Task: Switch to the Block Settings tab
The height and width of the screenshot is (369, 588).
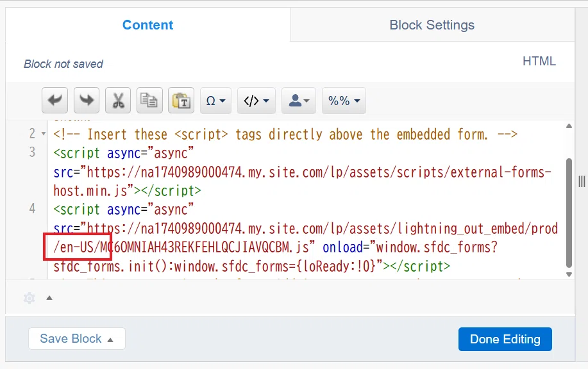Action: (432, 25)
